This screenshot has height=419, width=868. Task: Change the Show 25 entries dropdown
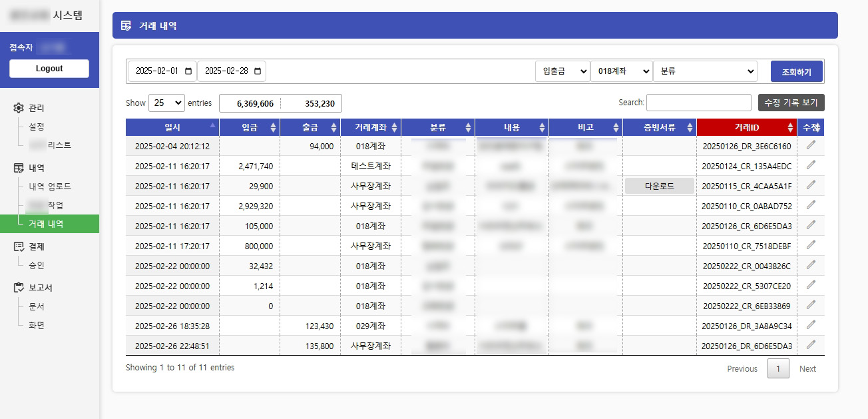166,103
